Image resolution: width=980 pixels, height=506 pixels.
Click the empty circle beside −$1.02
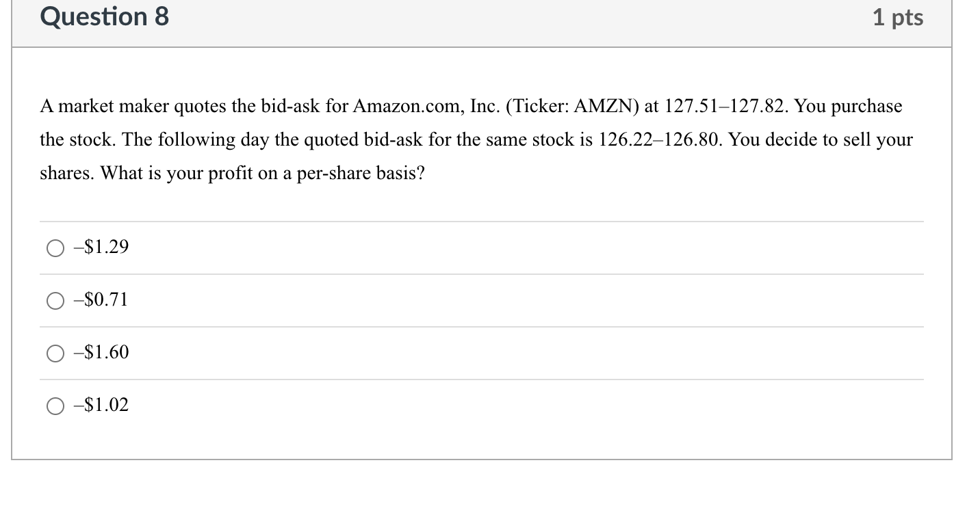(x=55, y=406)
